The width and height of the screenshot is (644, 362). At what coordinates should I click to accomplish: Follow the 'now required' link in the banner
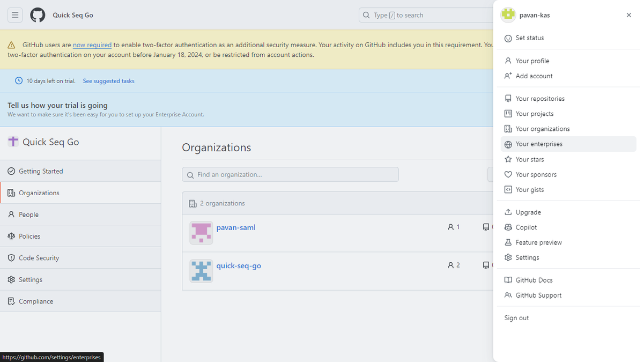coord(92,45)
